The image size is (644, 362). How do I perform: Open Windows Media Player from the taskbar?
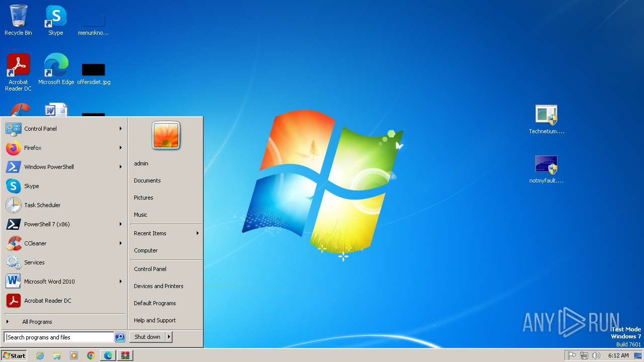pos(74,355)
